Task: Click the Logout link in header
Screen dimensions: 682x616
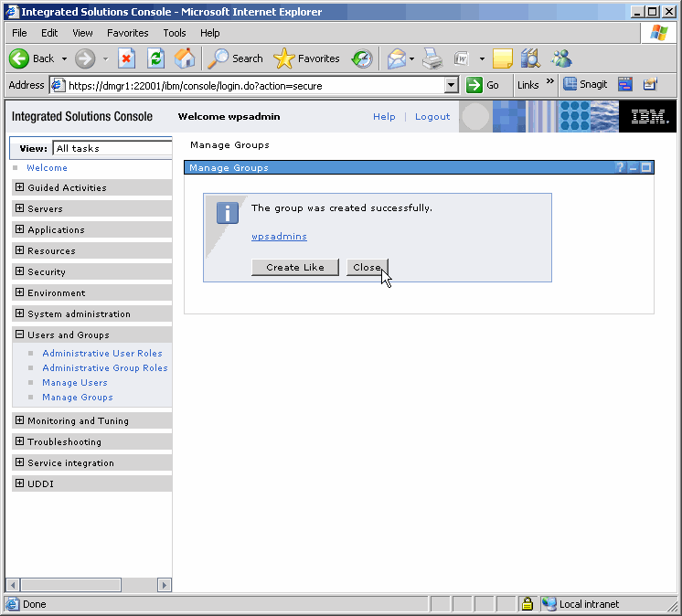Action: coord(432,117)
